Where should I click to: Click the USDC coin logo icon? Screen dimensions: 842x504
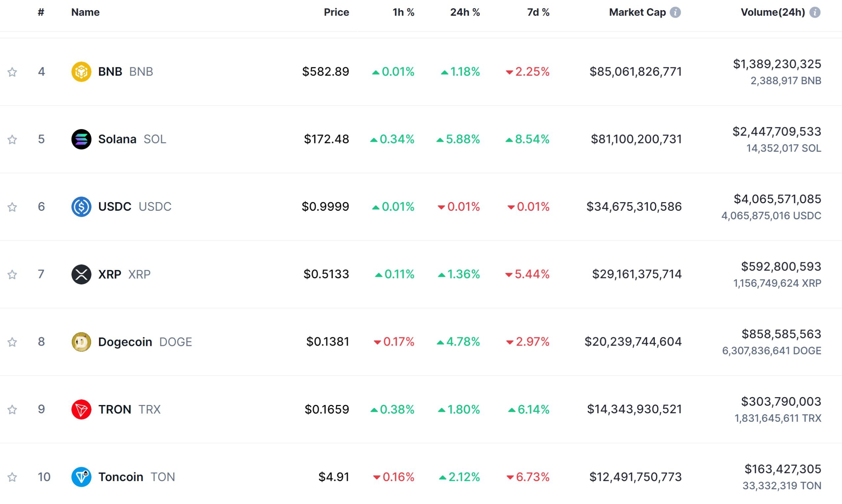[81, 206]
